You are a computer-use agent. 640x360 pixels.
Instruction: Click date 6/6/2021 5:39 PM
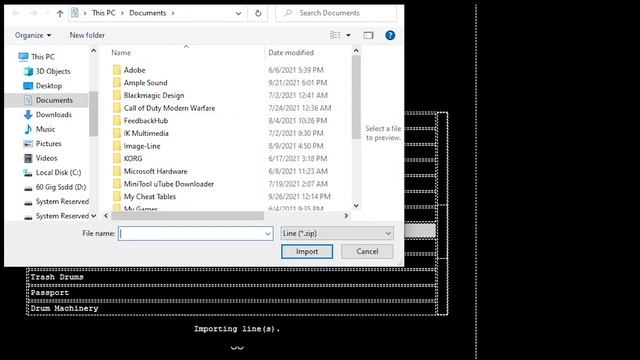296,70
